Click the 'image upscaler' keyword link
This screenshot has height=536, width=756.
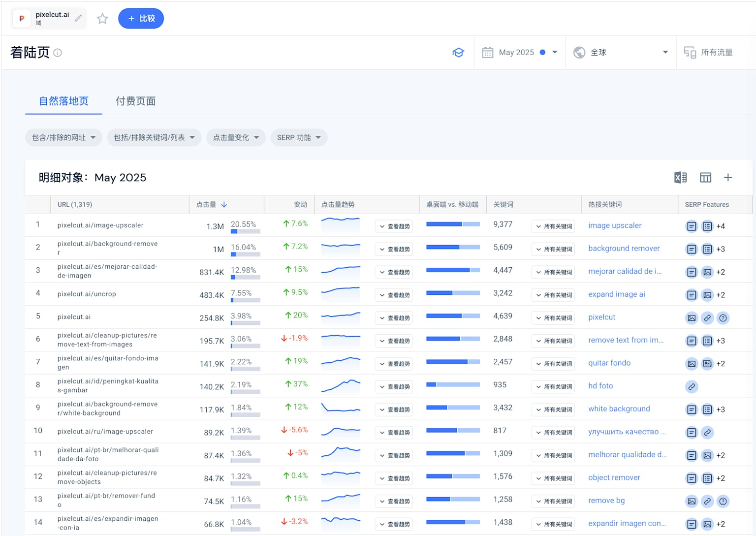[615, 225]
